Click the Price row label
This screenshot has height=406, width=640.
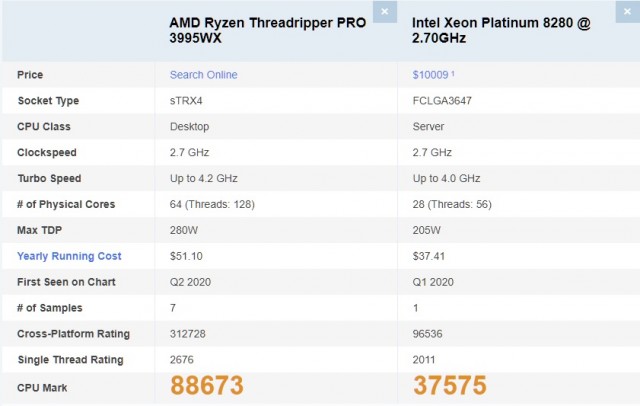point(30,75)
